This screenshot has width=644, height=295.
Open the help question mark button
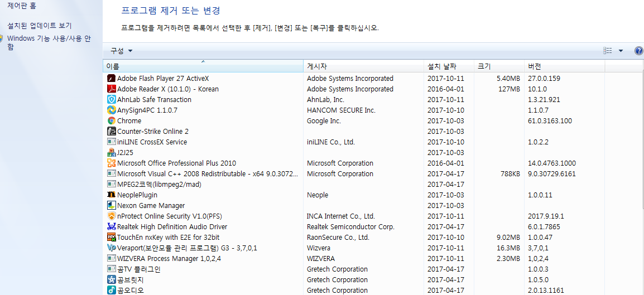coord(639,51)
